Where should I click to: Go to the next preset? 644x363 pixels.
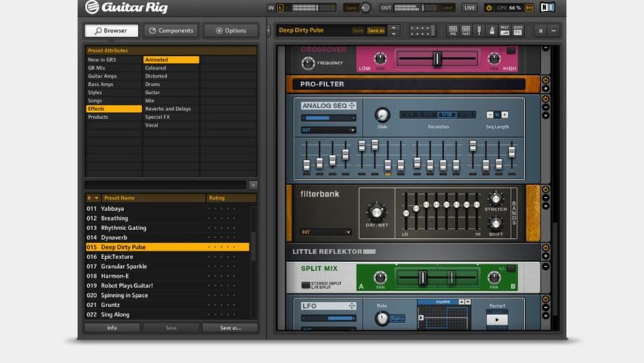pyautogui.click(x=394, y=33)
